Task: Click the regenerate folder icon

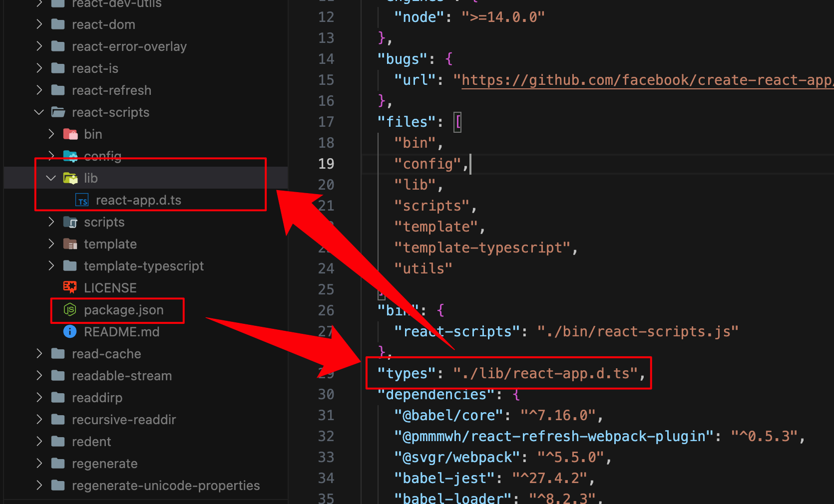Action: point(58,464)
